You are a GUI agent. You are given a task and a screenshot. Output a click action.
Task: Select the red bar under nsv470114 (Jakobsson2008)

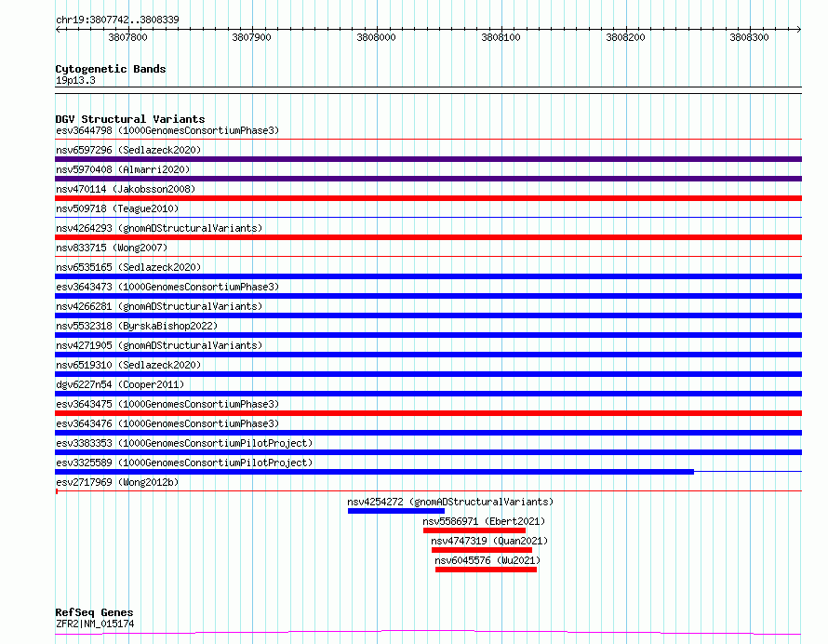point(428,198)
